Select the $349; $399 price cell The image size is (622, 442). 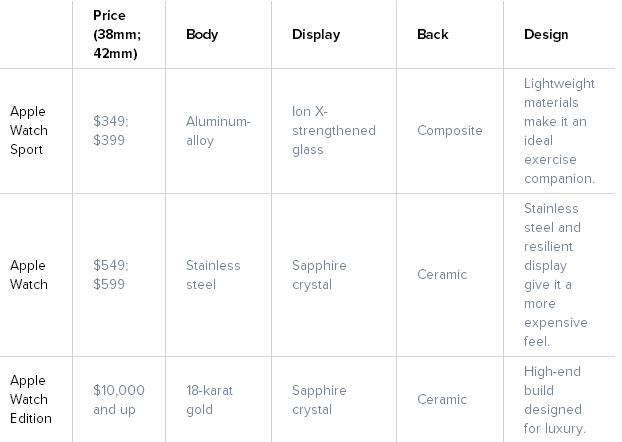(x=111, y=131)
